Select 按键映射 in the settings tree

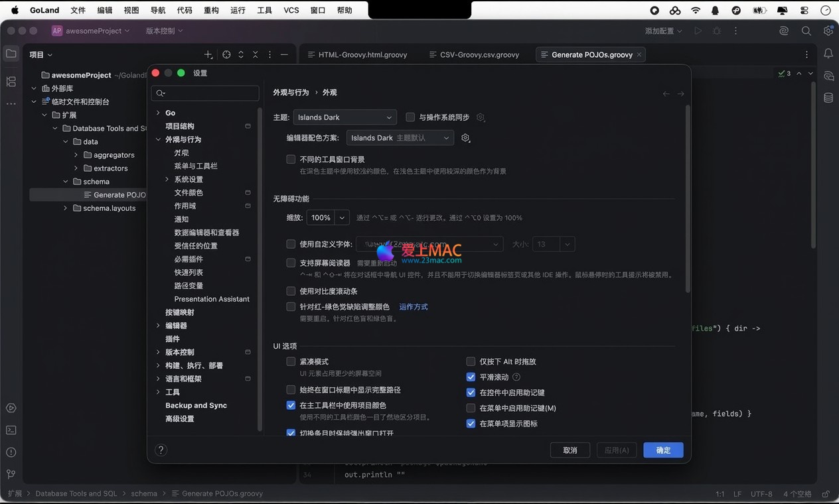(x=179, y=312)
